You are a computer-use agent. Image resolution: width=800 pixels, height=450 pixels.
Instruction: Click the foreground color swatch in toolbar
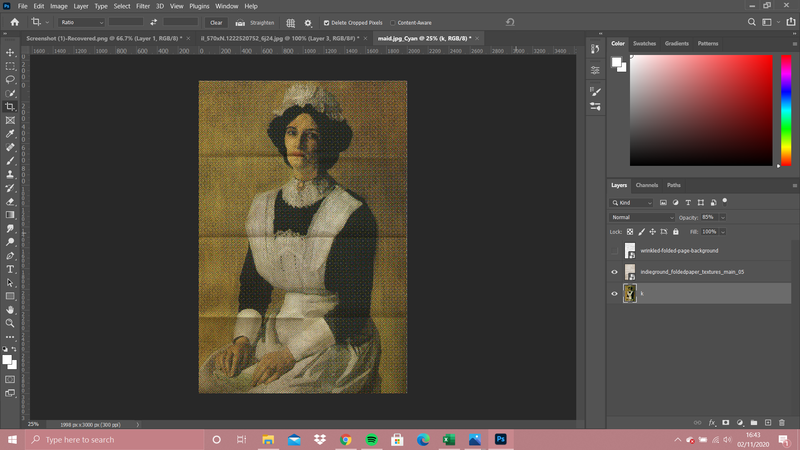pyautogui.click(x=7, y=360)
